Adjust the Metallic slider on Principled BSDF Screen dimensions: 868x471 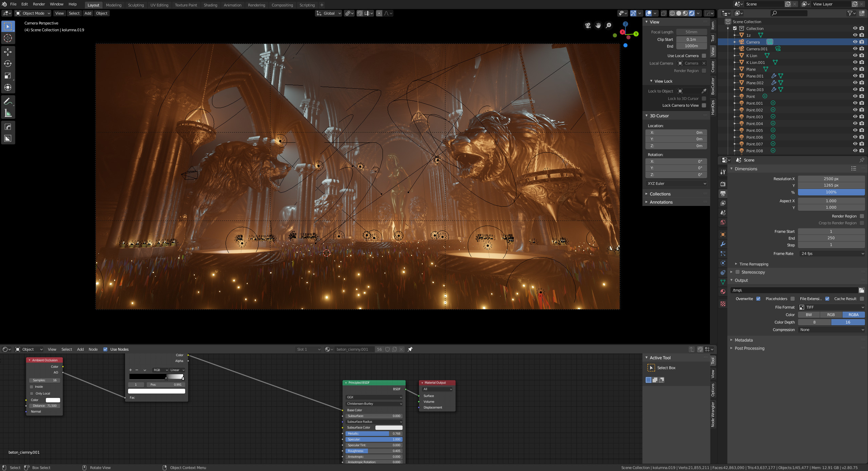pyautogui.click(x=374, y=434)
